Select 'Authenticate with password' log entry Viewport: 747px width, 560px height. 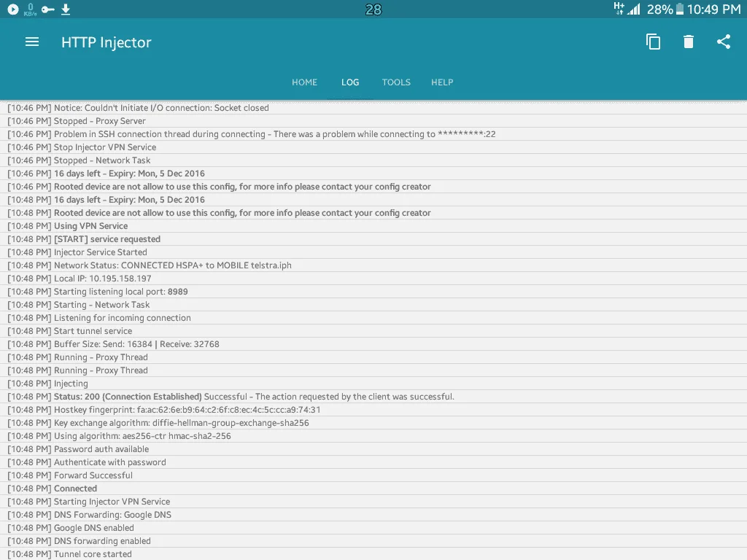click(x=373, y=462)
